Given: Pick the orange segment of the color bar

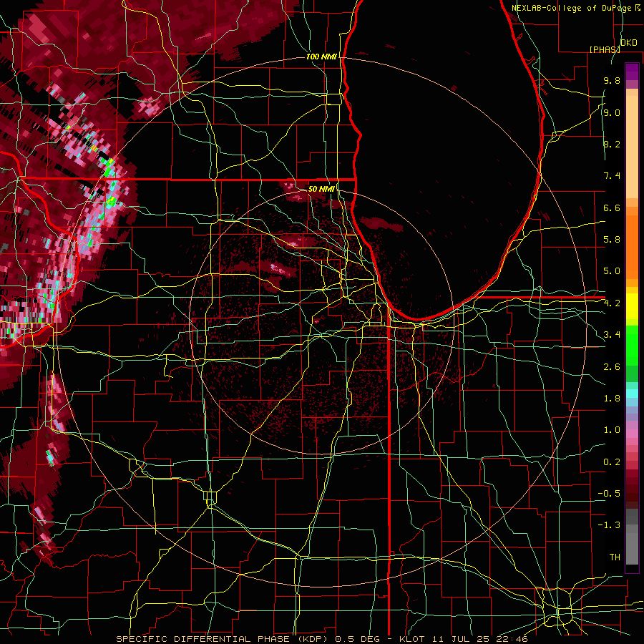Looking at the screenshot, I should point(632,246).
